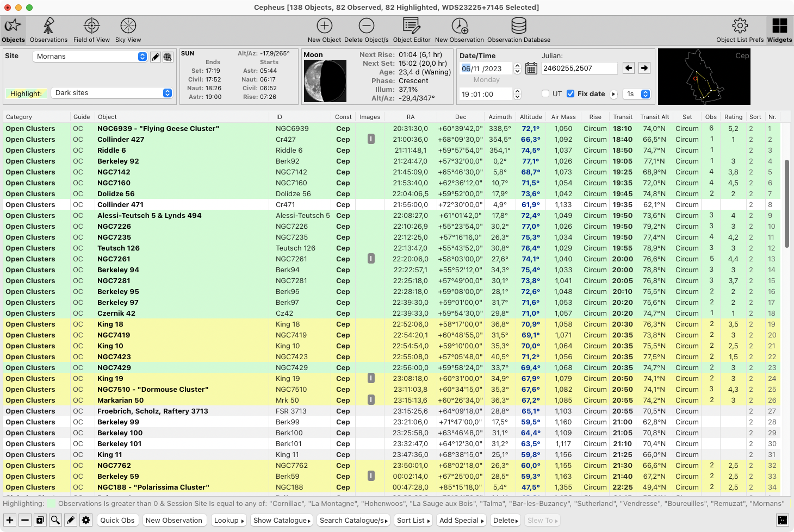The height and width of the screenshot is (532, 794).
Task: Click the globe icon beside site
Action: tap(168, 57)
